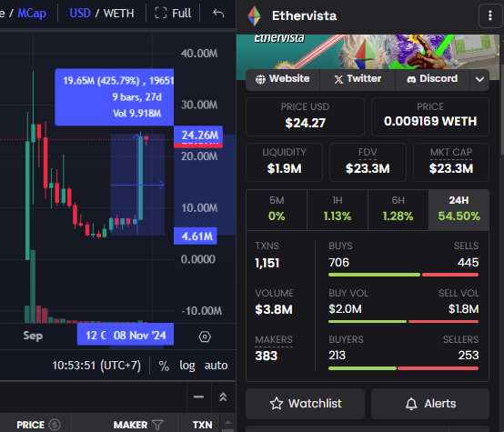Click the TXNS count 1,151
504x432 pixels.
[267, 263]
